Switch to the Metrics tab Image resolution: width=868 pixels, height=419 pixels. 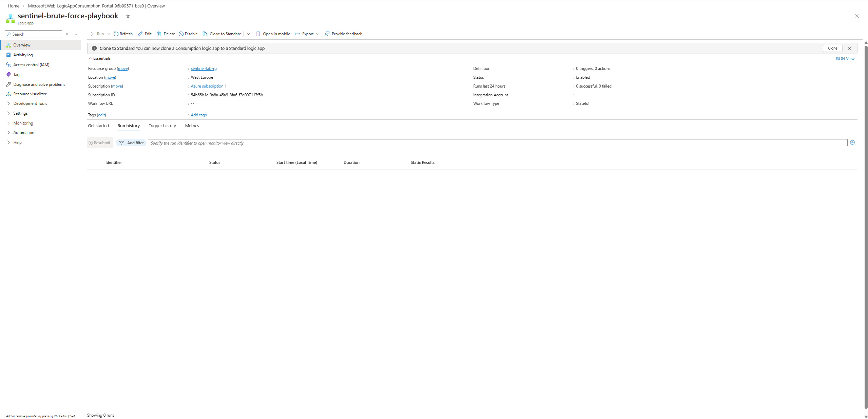click(192, 126)
